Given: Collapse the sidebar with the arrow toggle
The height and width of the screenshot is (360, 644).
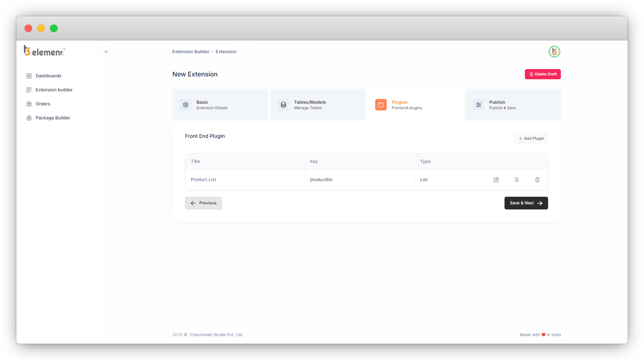Looking at the screenshot, I should pos(105,52).
